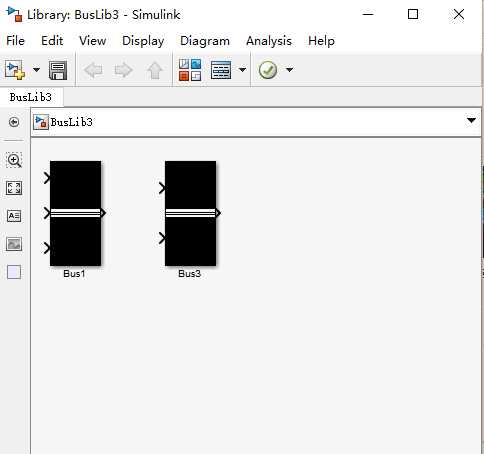
Task: Click the Bus1 block name label
Action: 74,274
